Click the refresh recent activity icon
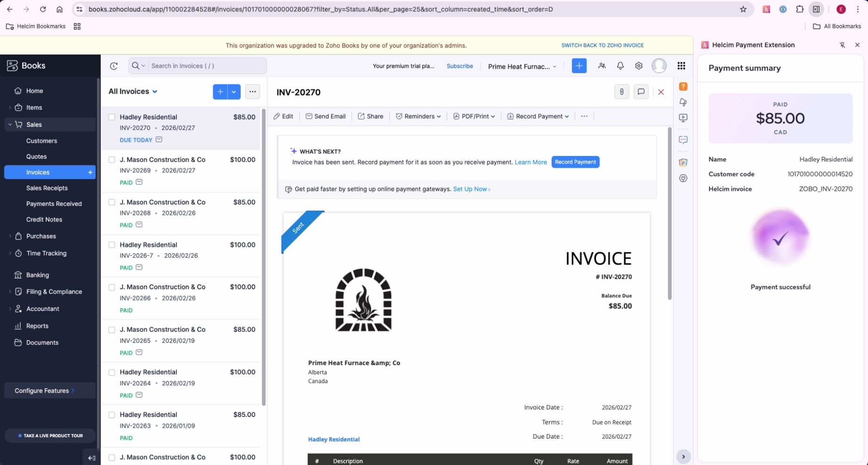 (113, 66)
